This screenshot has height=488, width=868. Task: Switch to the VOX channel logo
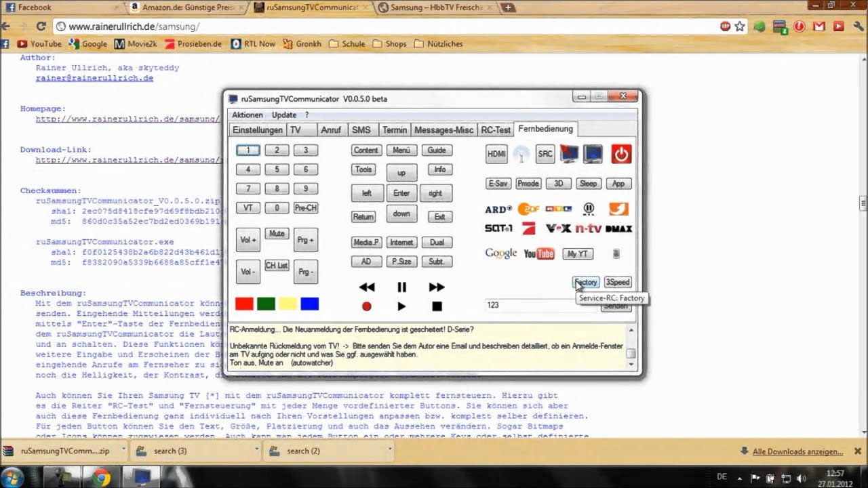click(x=558, y=228)
